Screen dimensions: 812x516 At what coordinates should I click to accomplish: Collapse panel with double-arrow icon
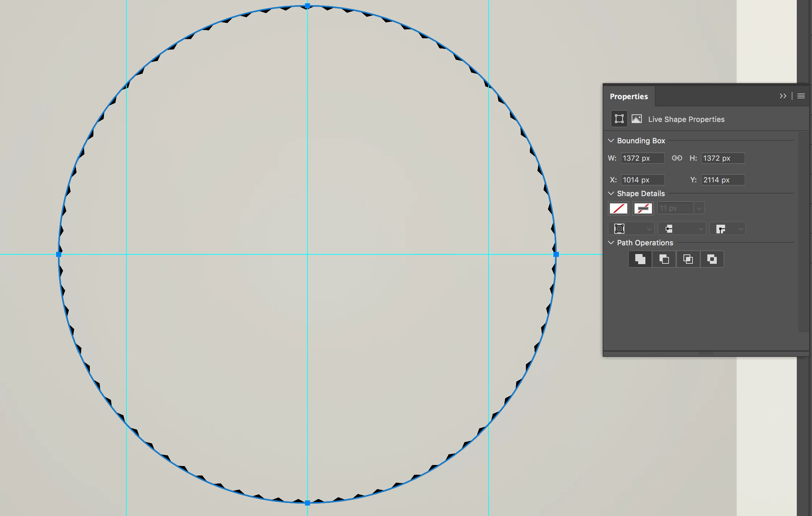pos(783,96)
